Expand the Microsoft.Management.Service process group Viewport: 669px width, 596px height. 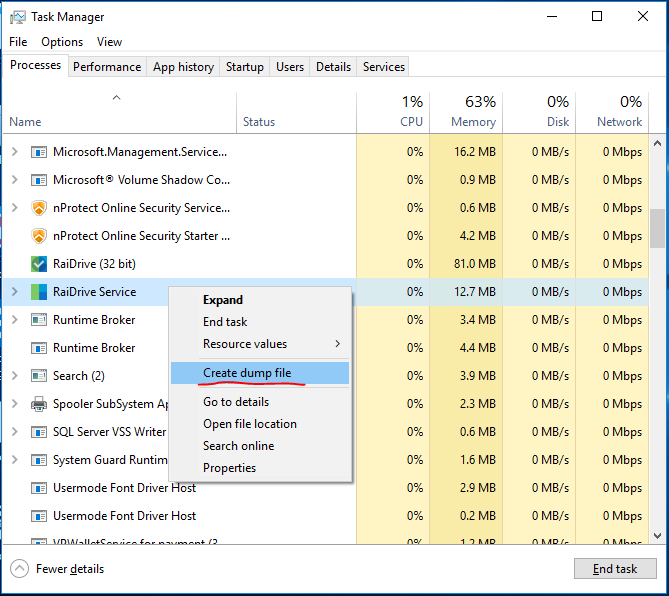pos(14,152)
